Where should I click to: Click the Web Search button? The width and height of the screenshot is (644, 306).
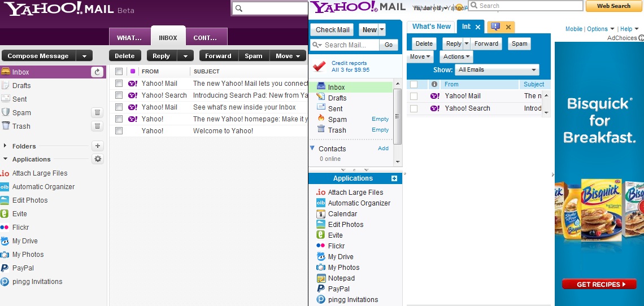click(x=613, y=6)
